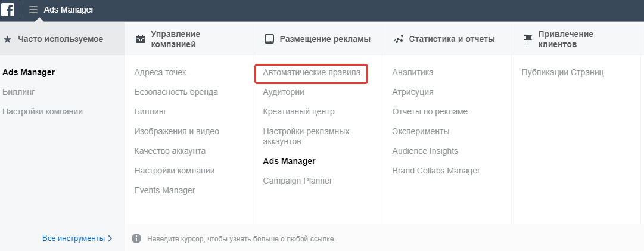This screenshot has height=251, width=644.
Task: Open Безопасность бренда
Action: 176,92
